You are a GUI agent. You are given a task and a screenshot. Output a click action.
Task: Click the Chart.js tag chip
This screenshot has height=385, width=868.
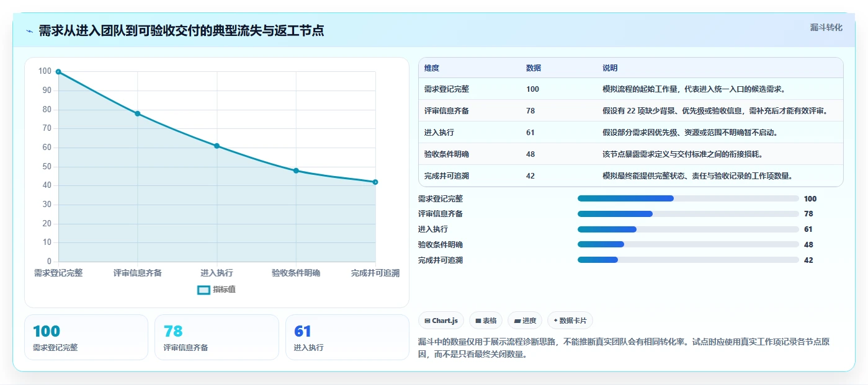tap(441, 321)
